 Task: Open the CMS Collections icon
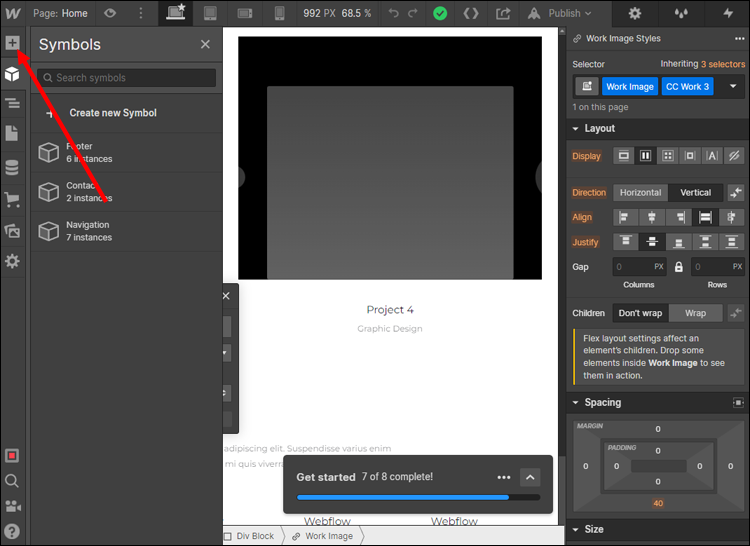click(x=12, y=167)
